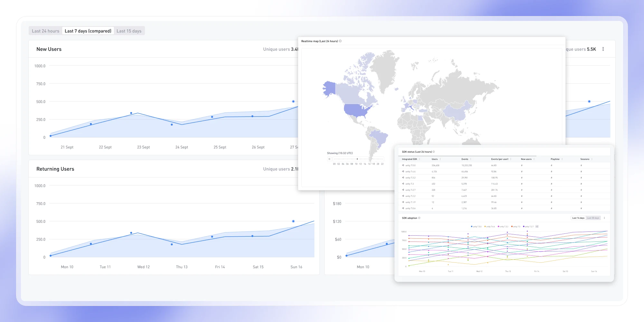Click the 234,630 users value
Image resolution: width=644 pixels, height=322 pixels.
click(x=435, y=166)
